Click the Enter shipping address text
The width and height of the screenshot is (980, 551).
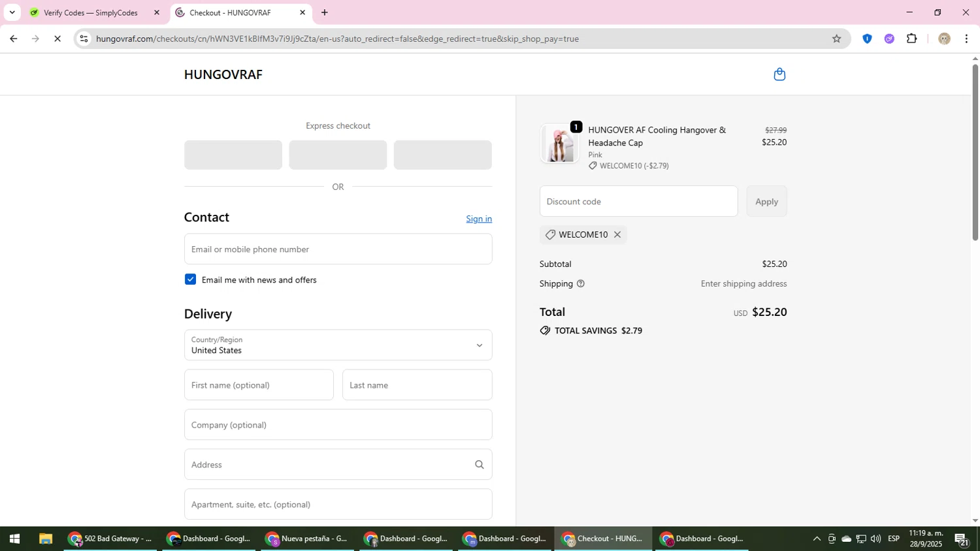point(743,283)
